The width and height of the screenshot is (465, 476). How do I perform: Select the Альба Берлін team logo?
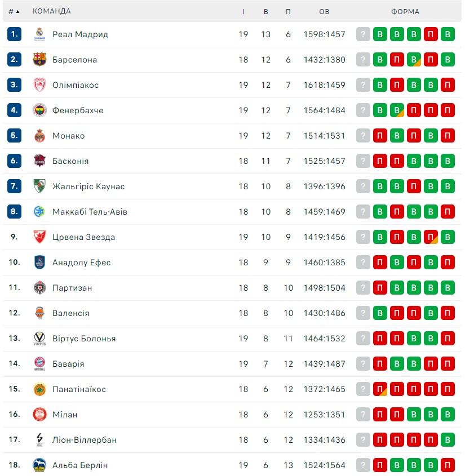[39, 465]
